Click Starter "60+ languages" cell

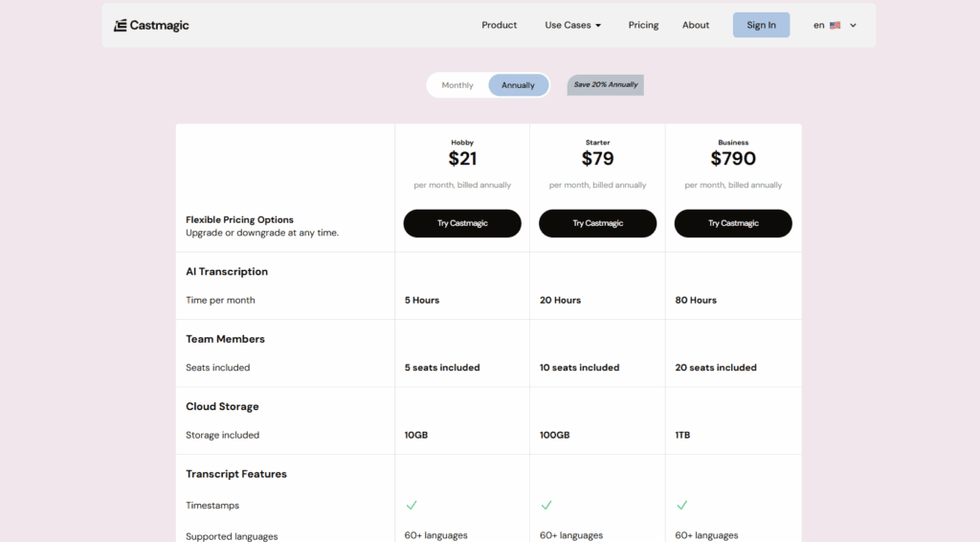(x=571, y=535)
